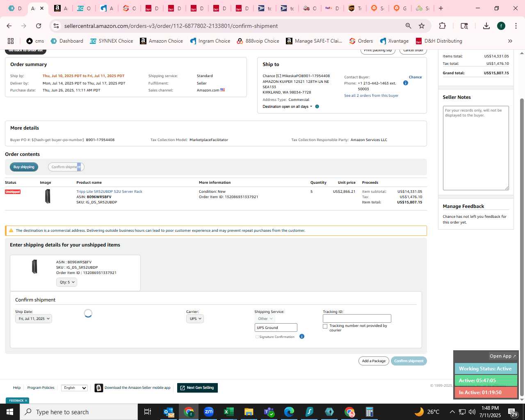525x420 pixels.
Task: Click the Confirm shipment button at bottom
Action: (409, 361)
